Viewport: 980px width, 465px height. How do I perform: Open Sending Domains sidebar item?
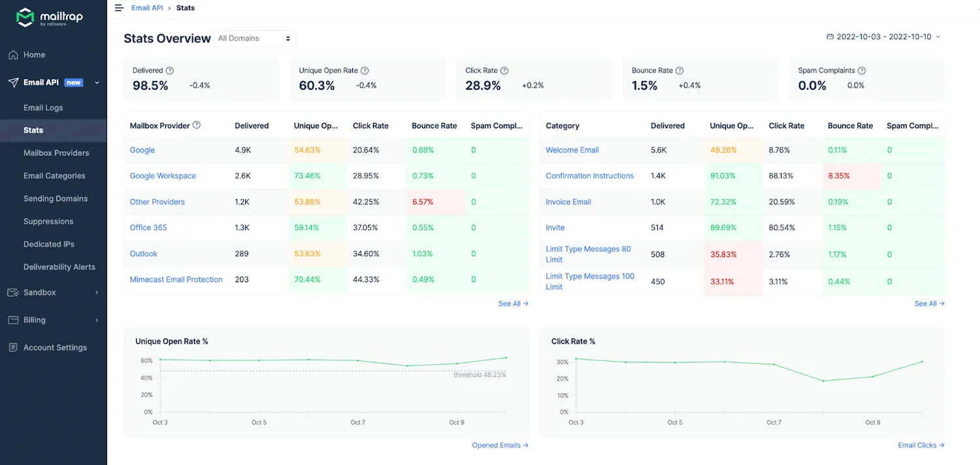tap(56, 199)
